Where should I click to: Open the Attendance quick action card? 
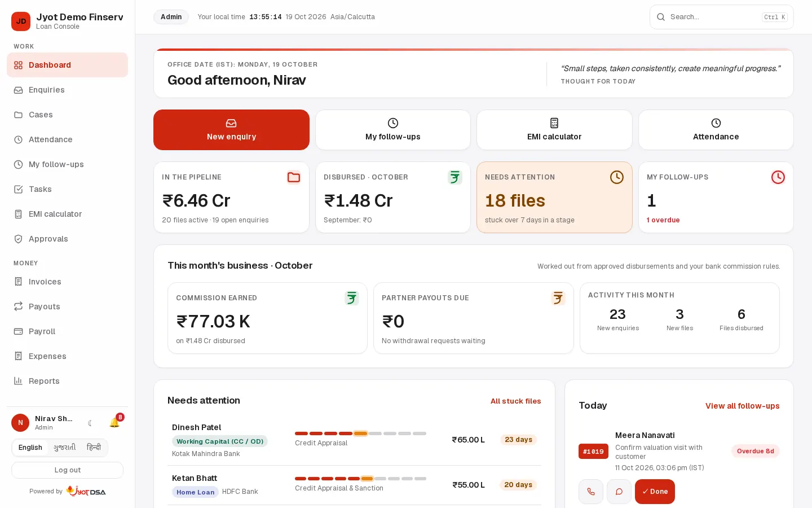point(716,130)
